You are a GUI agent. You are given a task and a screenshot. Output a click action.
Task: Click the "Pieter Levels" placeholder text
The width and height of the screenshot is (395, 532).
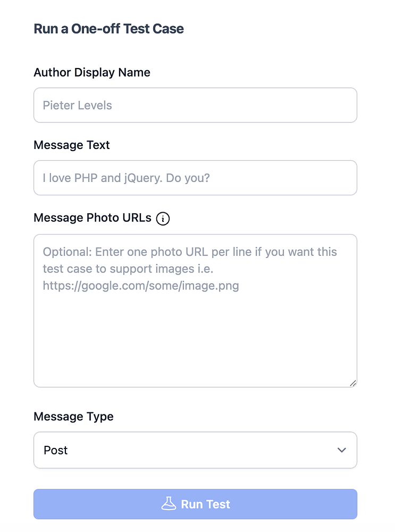[x=78, y=105]
